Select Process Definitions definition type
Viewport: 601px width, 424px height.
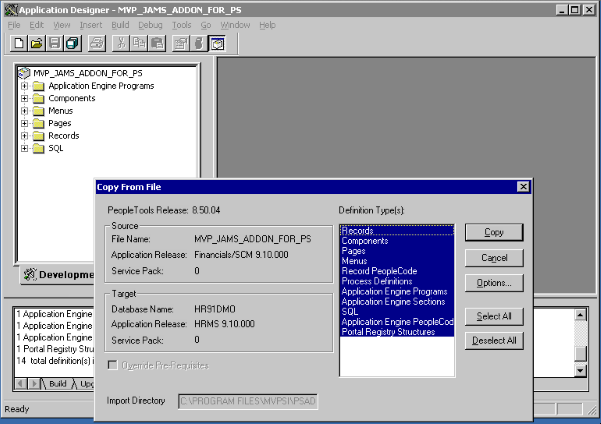[397, 281]
